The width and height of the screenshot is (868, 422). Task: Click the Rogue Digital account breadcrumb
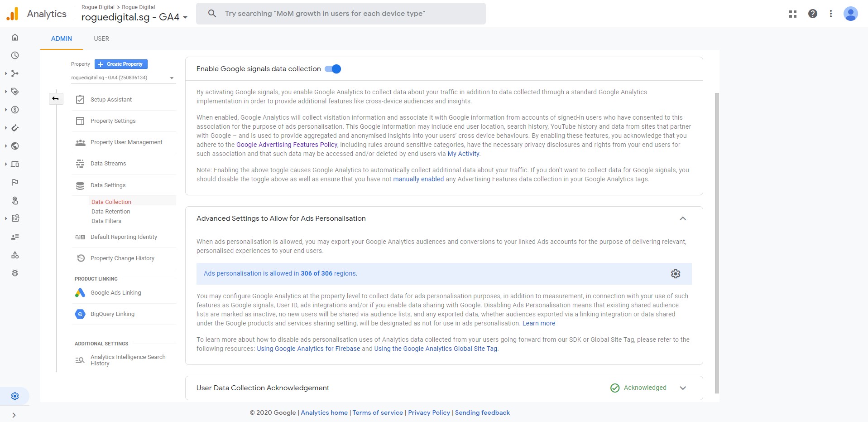coord(98,7)
